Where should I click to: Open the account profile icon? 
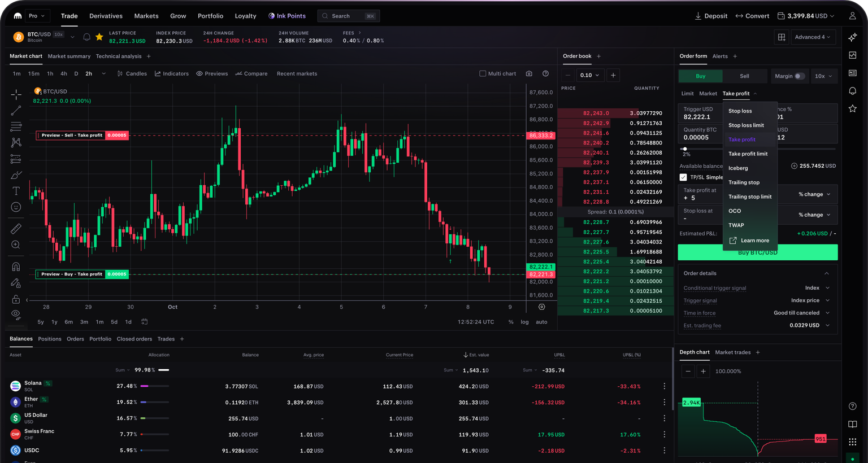852,16
